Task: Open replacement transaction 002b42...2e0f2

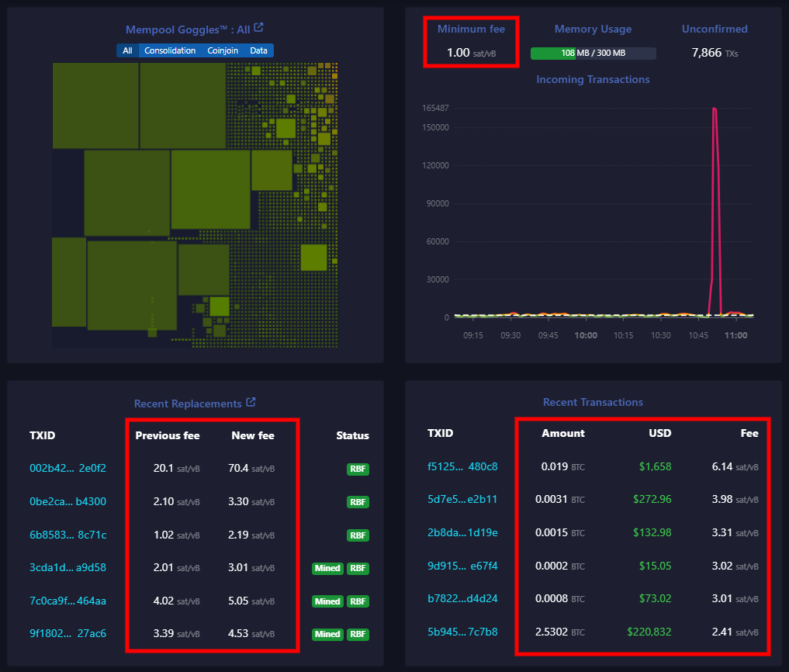Action: pos(67,468)
